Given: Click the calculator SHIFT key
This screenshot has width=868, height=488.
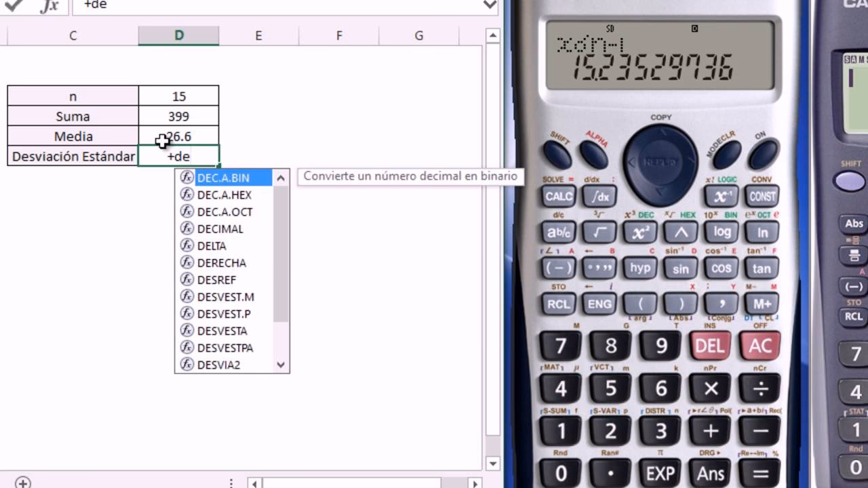Looking at the screenshot, I should point(557,155).
